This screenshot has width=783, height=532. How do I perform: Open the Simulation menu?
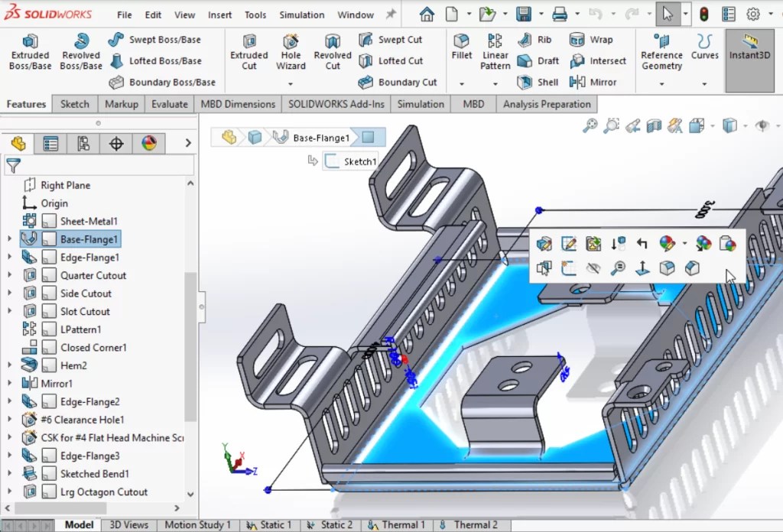click(301, 15)
